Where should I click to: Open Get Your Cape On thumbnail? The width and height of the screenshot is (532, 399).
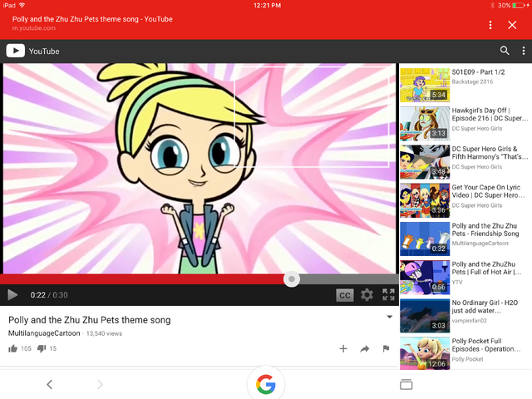(x=425, y=200)
